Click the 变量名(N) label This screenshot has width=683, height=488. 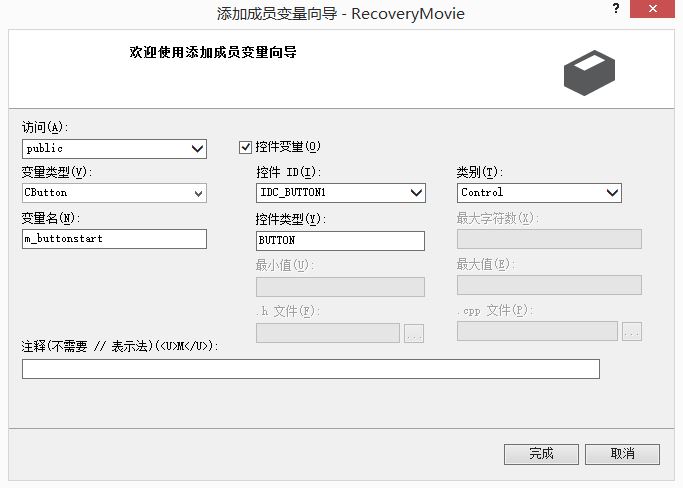pos(51,218)
